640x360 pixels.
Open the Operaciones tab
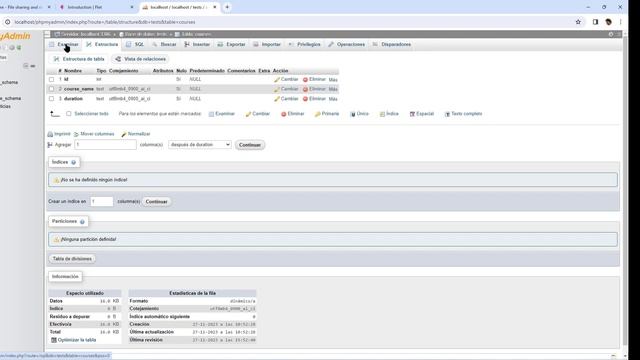(347, 44)
